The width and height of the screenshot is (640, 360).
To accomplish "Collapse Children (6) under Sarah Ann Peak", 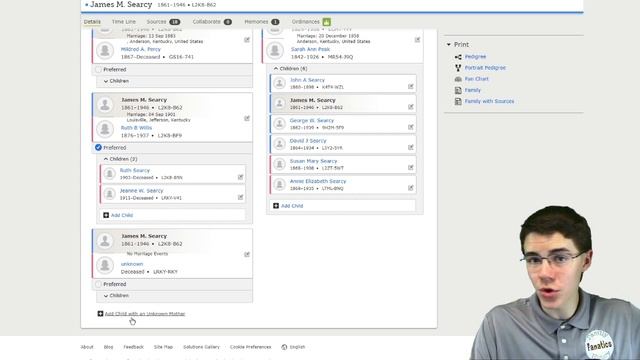I will (x=290, y=69).
